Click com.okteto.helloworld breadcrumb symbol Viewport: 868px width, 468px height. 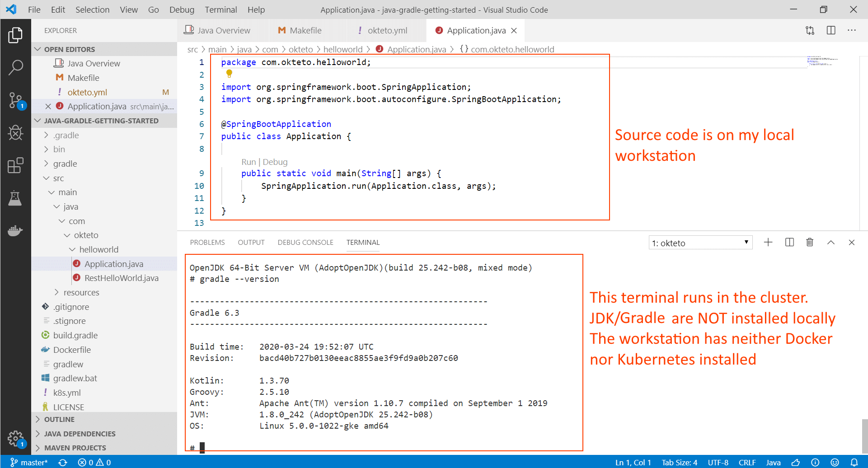coord(507,49)
